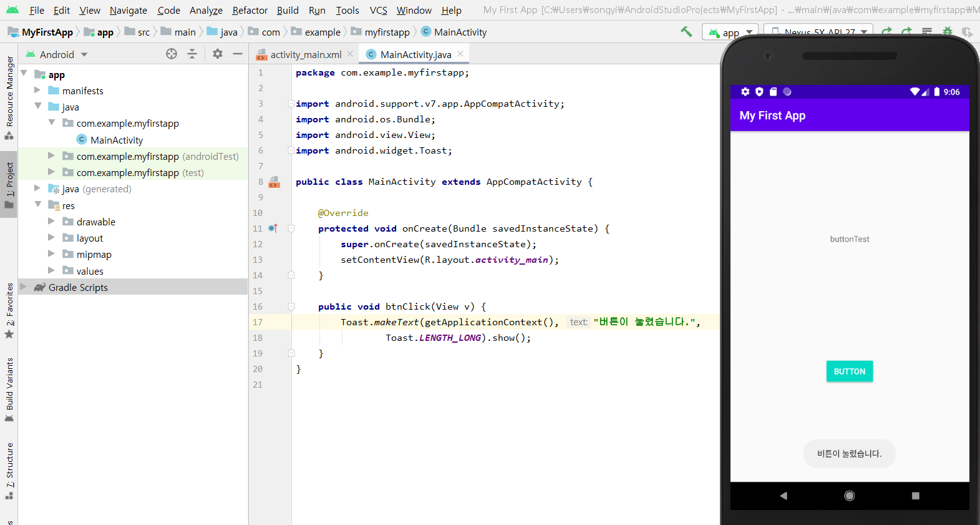980x525 pixels.
Task: Expand the manifests folder
Action: tap(37, 90)
